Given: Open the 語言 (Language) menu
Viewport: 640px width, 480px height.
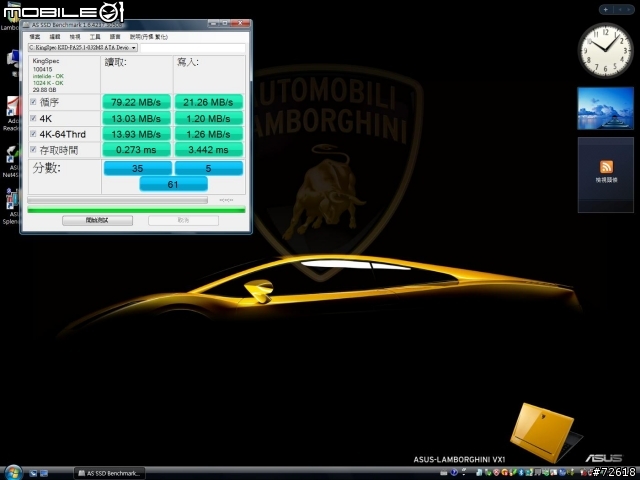Looking at the screenshot, I should [115, 37].
